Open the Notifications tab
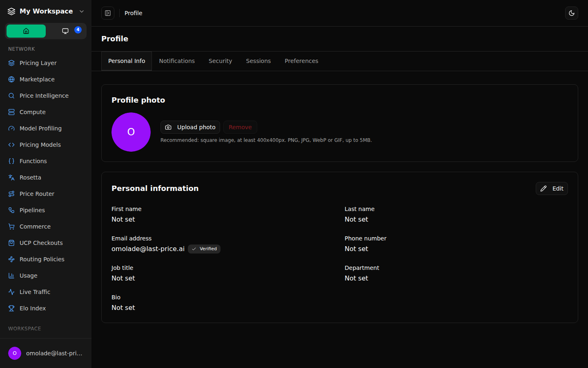This screenshot has width=588, height=368. [177, 61]
